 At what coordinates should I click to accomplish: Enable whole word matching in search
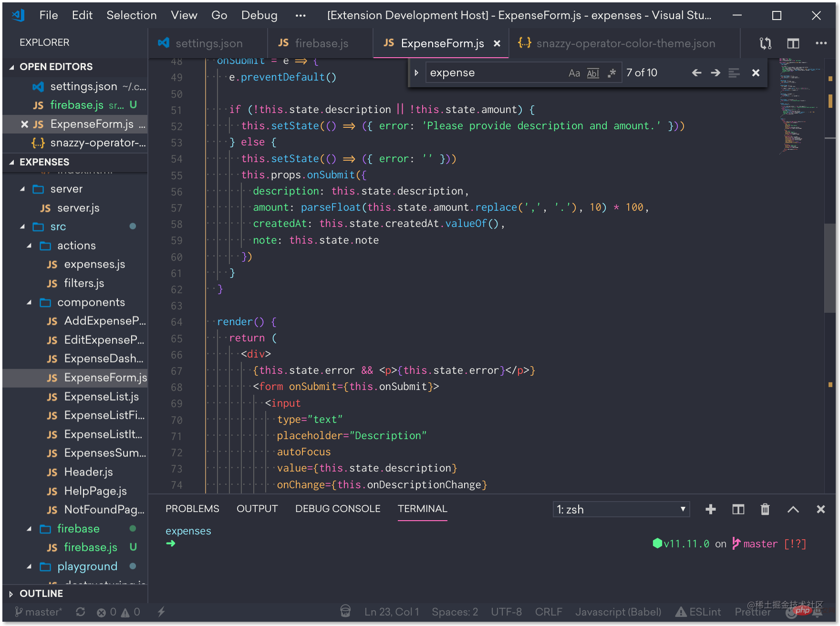(592, 72)
